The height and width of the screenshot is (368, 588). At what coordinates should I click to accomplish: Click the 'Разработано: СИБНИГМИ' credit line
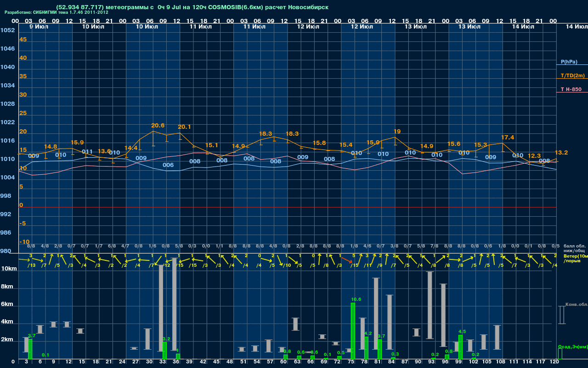[x=57, y=12]
